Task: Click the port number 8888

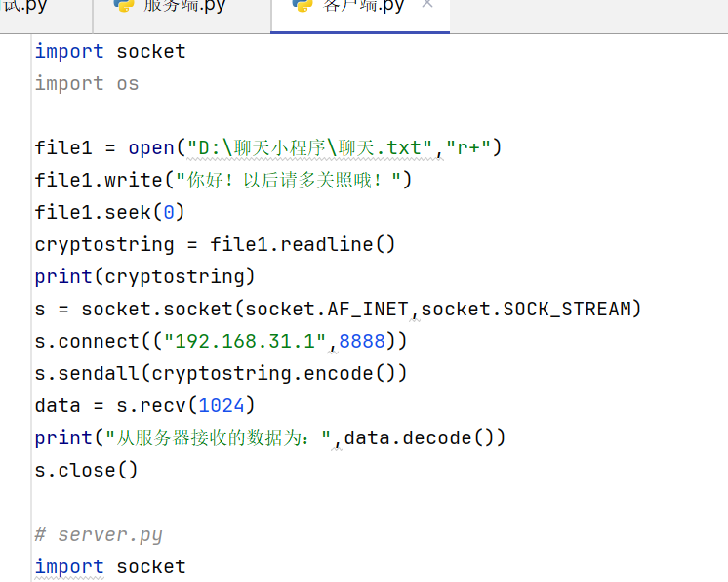Action: click(362, 341)
